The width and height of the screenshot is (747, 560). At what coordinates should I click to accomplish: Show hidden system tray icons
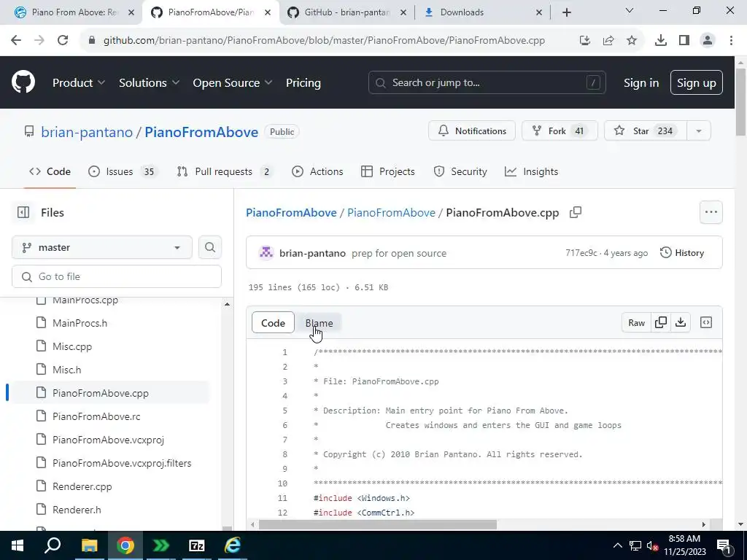(x=617, y=545)
